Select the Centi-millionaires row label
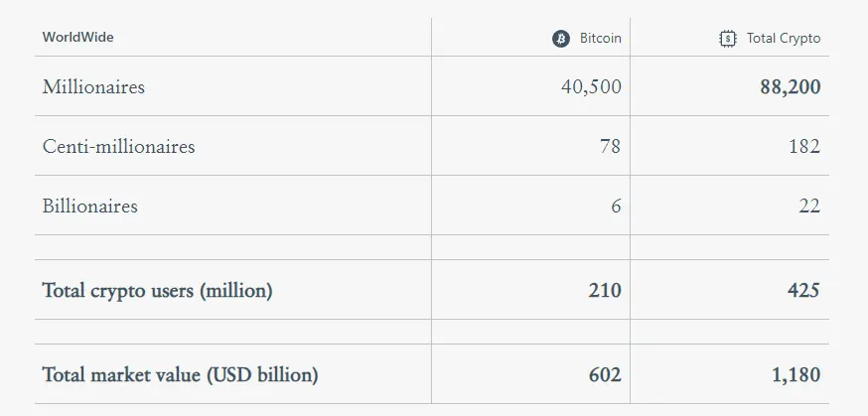 point(118,147)
